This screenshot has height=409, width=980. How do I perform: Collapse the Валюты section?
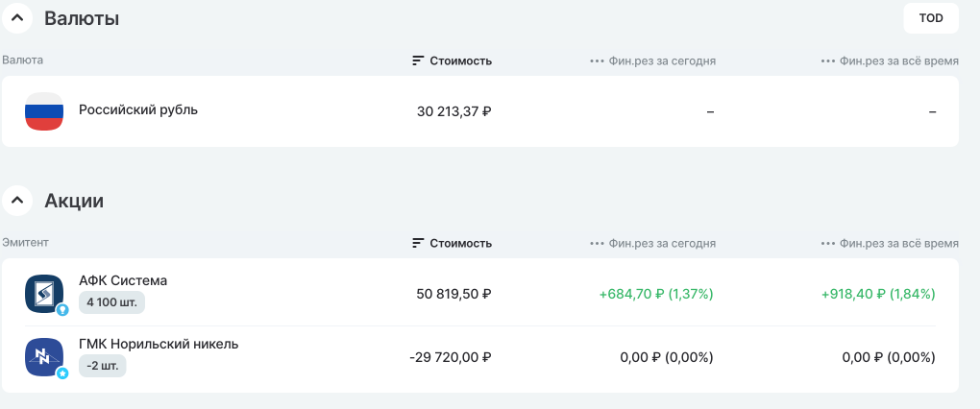coord(16,17)
